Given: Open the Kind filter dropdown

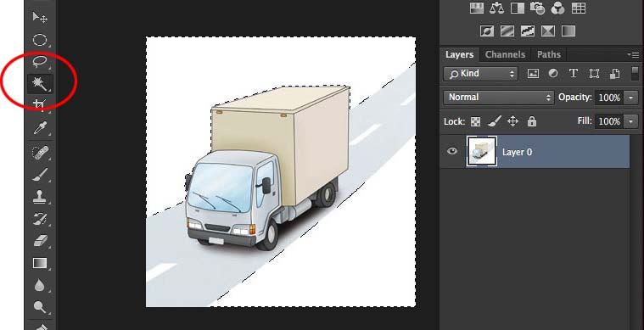Looking at the screenshot, I should (480, 74).
